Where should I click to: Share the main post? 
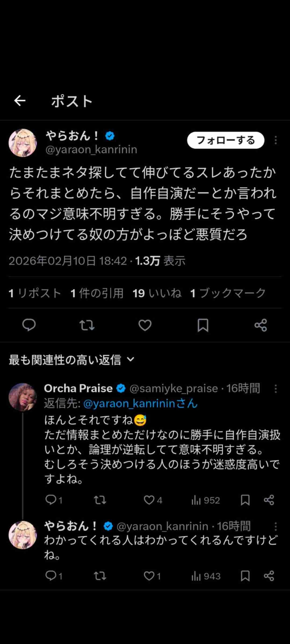260,325
